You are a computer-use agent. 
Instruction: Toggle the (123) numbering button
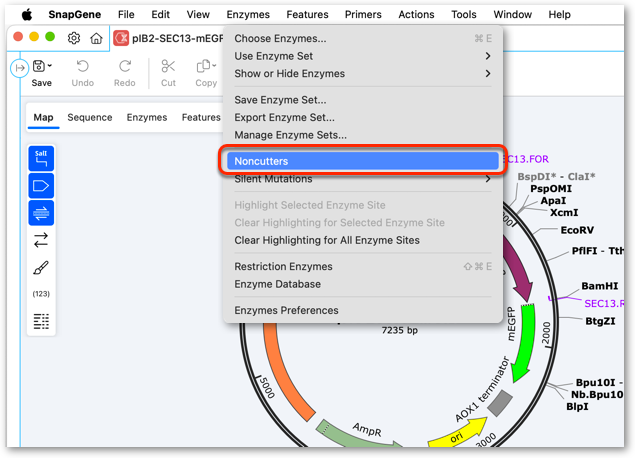pyautogui.click(x=41, y=294)
